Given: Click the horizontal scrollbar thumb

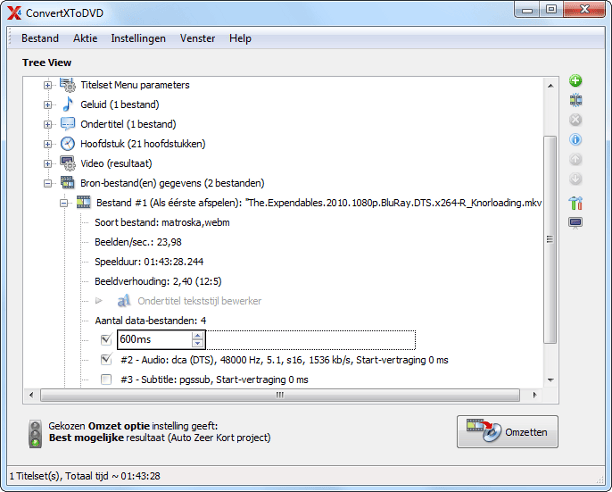Looking at the screenshot, I should (x=280, y=395).
